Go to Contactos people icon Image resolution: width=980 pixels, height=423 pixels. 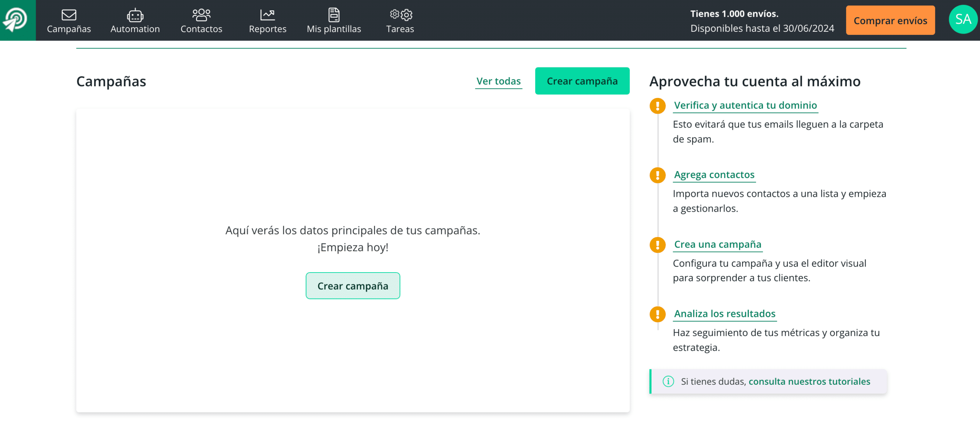[201, 15]
